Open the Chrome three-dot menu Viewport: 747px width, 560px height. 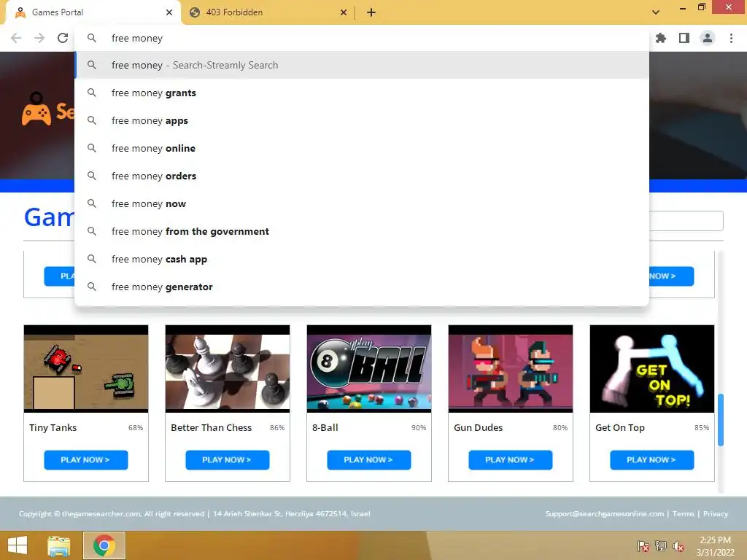tap(731, 38)
